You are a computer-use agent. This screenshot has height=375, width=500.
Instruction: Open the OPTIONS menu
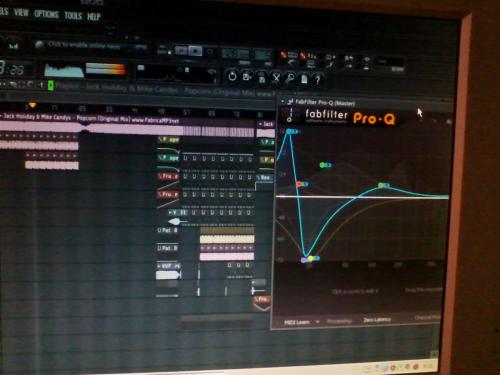pyautogui.click(x=47, y=14)
